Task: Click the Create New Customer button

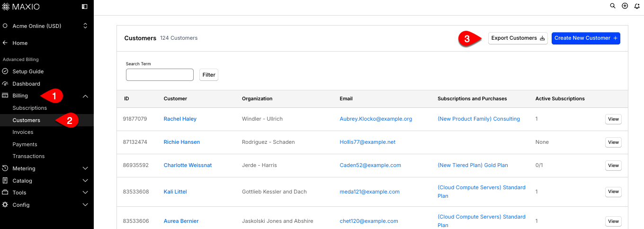Action: (x=586, y=38)
